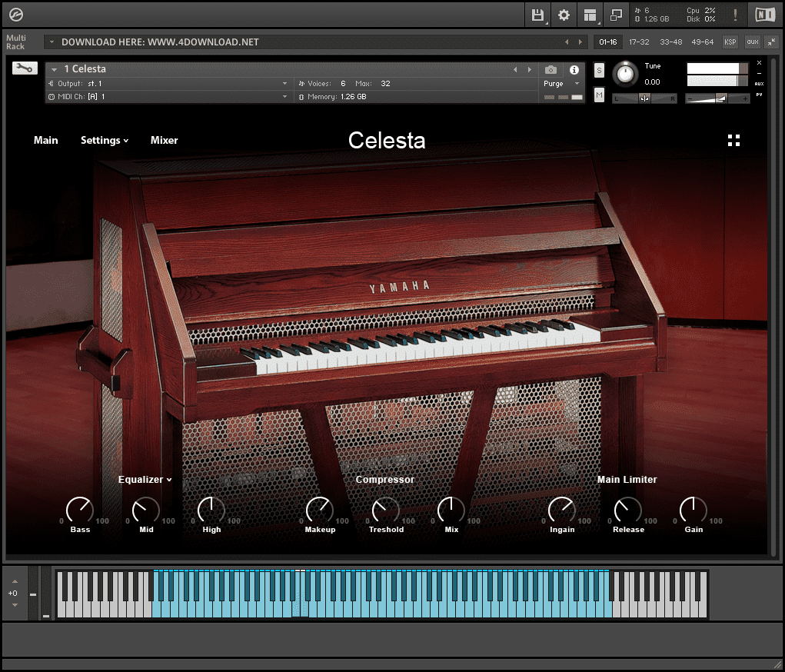Click the four-square grid icon

coord(733,140)
